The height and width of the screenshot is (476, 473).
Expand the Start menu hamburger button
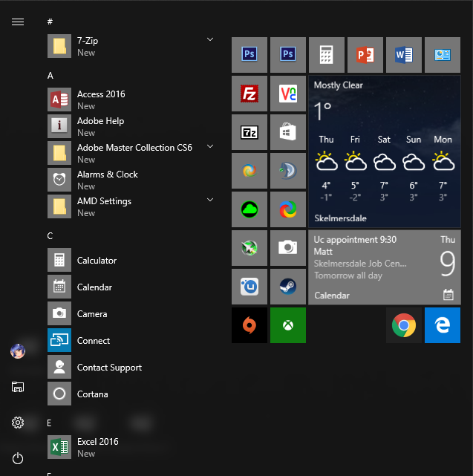click(x=18, y=22)
